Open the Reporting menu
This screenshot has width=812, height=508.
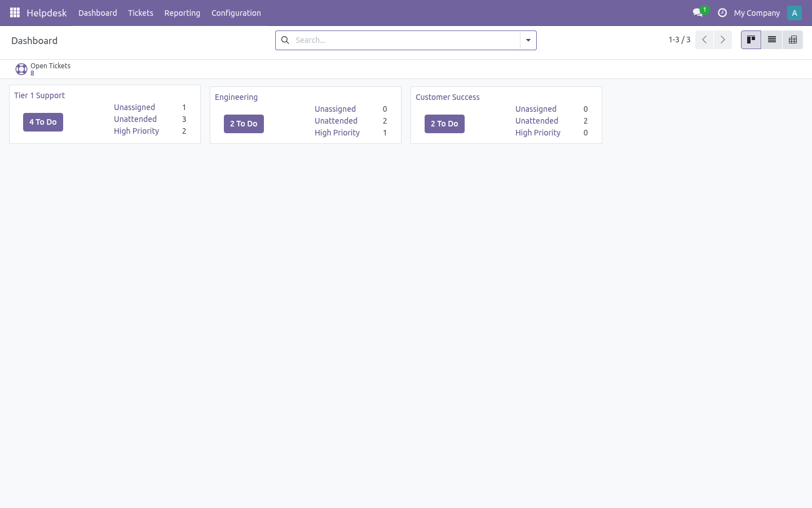pos(182,12)
